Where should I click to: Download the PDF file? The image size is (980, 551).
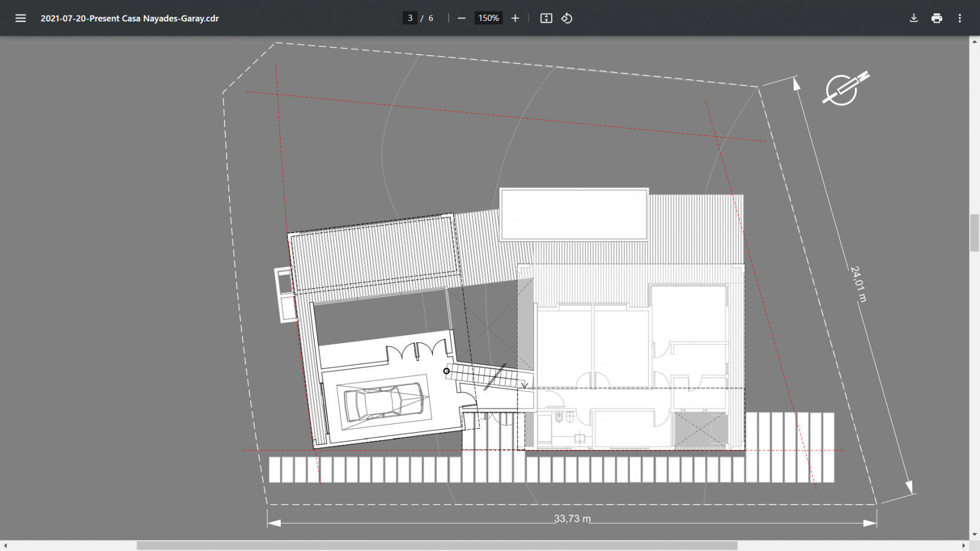click(913, 18)
